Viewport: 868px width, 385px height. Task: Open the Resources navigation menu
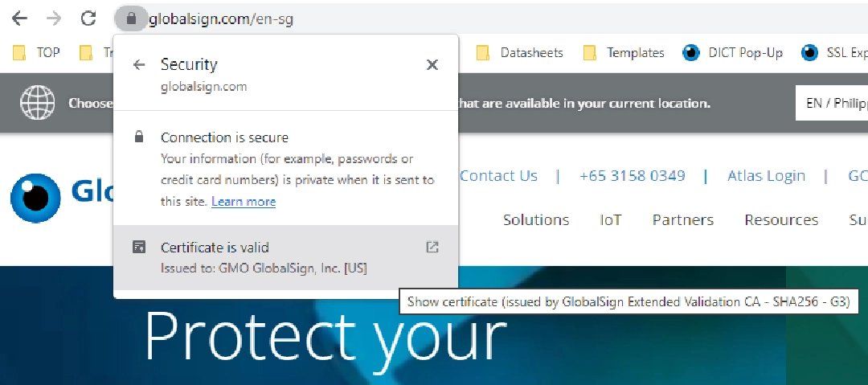pyautogui.click(x=781, y=220)
